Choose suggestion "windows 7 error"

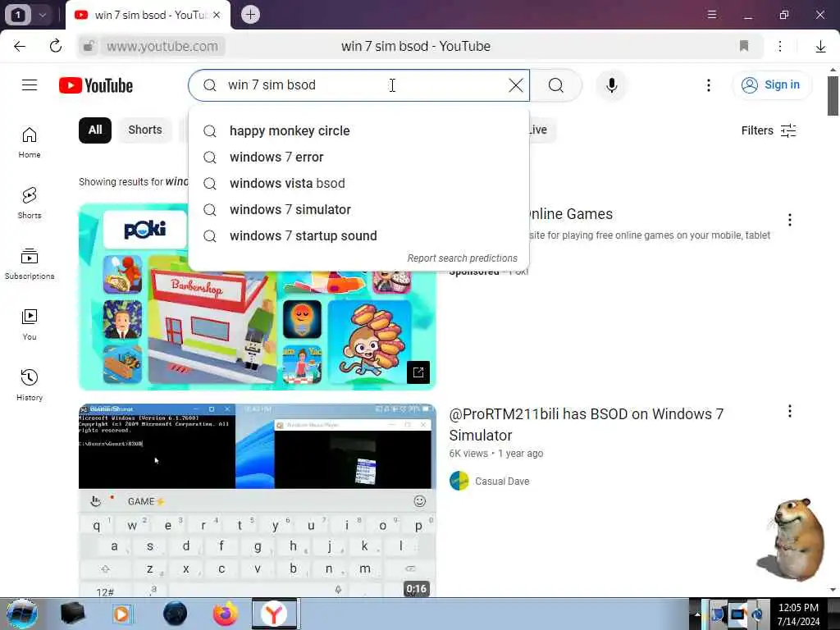coord(358,157)
